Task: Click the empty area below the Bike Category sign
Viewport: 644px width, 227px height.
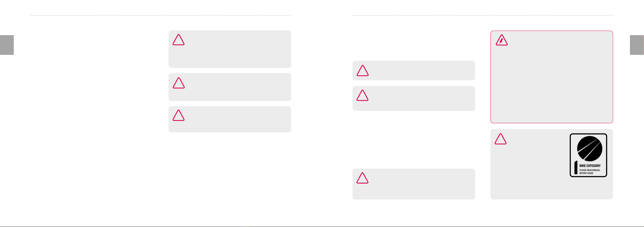Action: point(588,188)
